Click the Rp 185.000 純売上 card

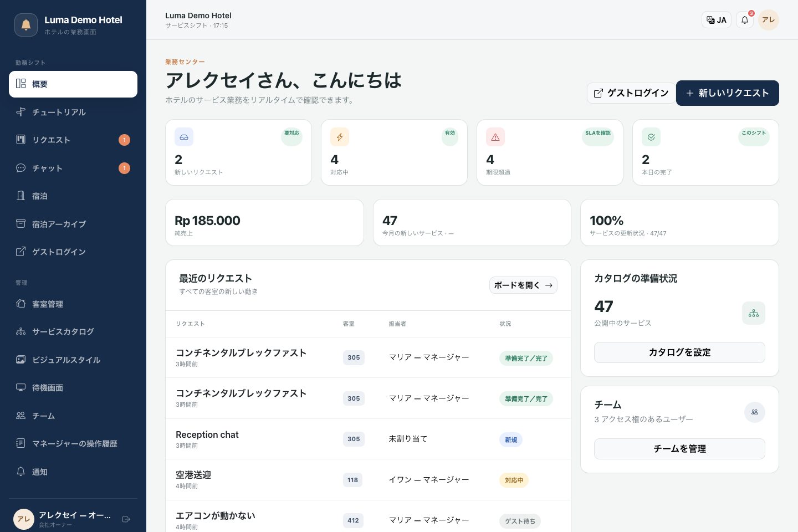click(x=264, y=222)
